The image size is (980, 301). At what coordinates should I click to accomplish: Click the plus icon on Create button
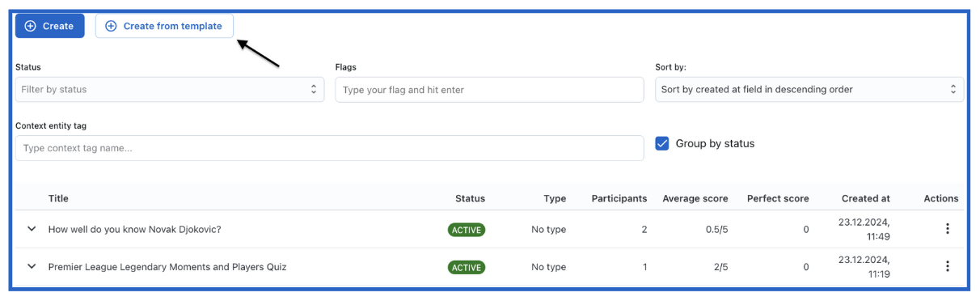pos(31,26)
